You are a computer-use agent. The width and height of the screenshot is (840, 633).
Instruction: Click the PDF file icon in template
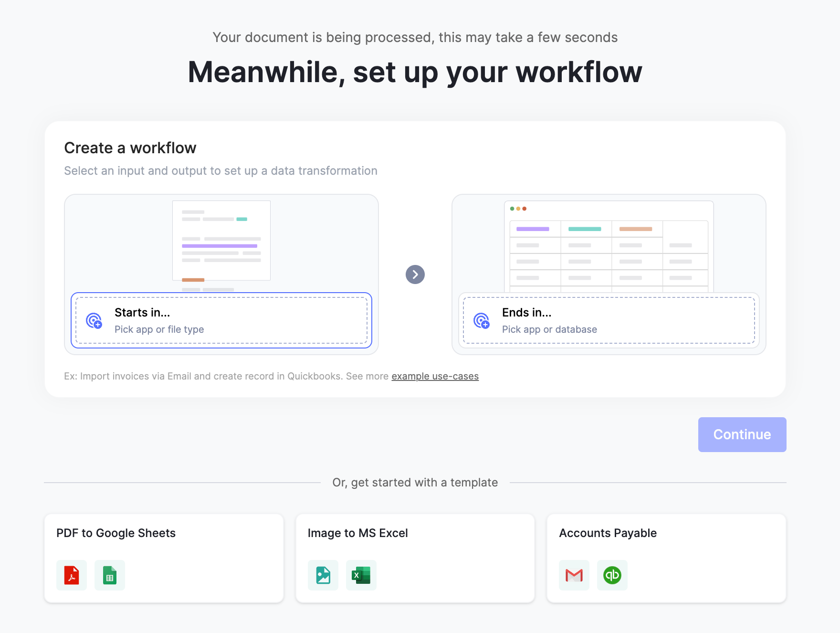click(72, 575)
